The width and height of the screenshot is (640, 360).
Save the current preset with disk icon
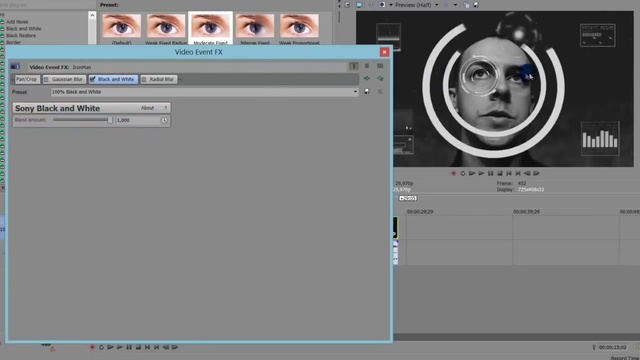point(367,91)
